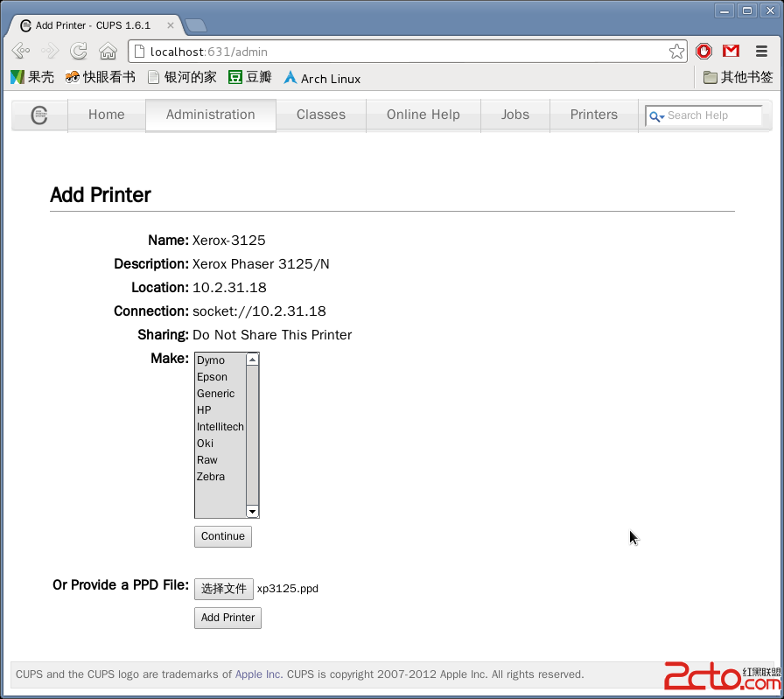Select HP in the Make list

tap(220, 410)
